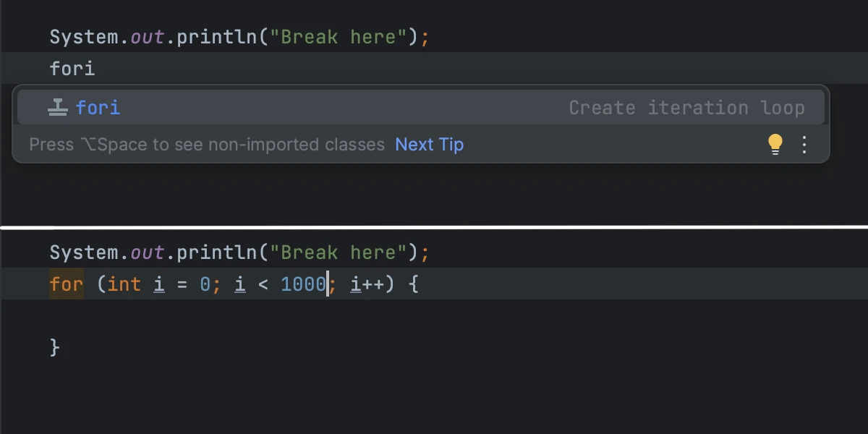
Task: Click the 'for' keyword in the lower snippet
Action: [67, 284]
